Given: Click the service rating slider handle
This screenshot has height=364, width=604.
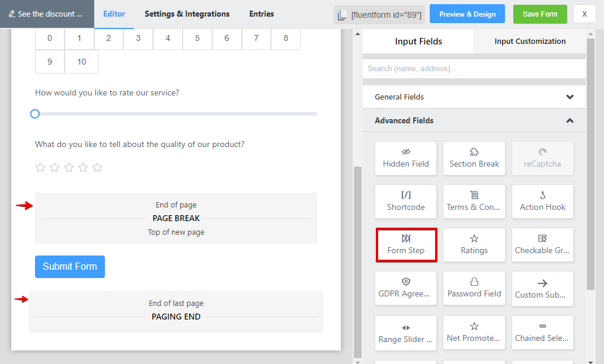Looking at the screenshot, I should click(x=35, y=114).
